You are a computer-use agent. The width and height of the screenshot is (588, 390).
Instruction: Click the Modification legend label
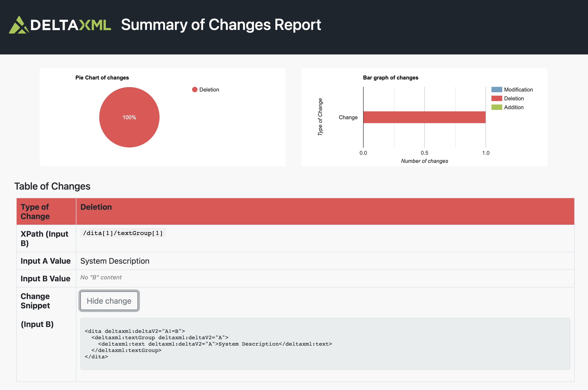518,90
